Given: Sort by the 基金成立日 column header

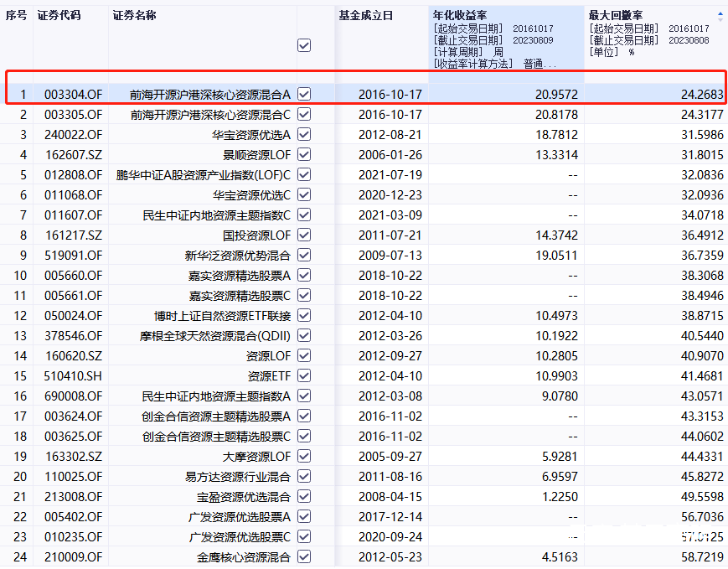Looking at the screenshot, I should pos(366,16).
